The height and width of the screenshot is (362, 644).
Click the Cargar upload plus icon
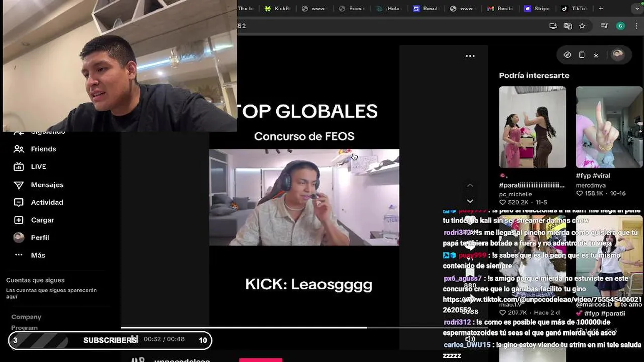click(x=19, y=220)
